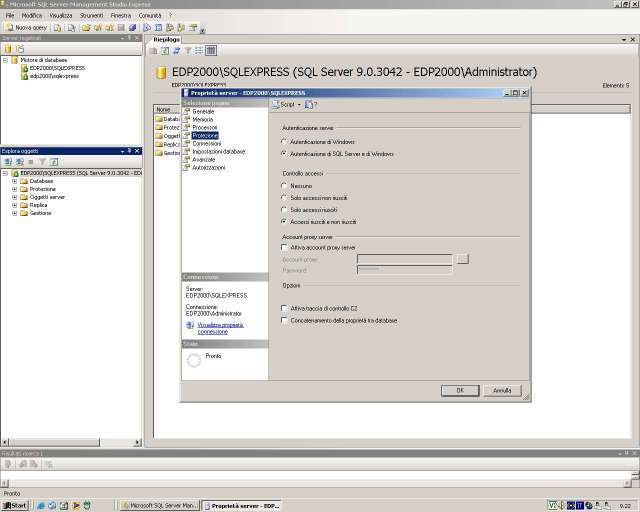This screenshot has height=512, width=640.
Task: Open the File menu
Action: 10,16
